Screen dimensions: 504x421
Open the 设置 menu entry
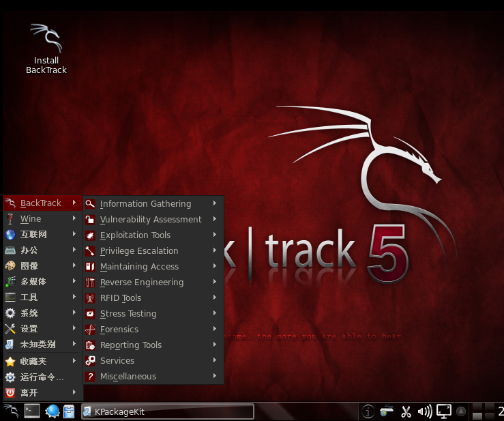click(43, 329)
